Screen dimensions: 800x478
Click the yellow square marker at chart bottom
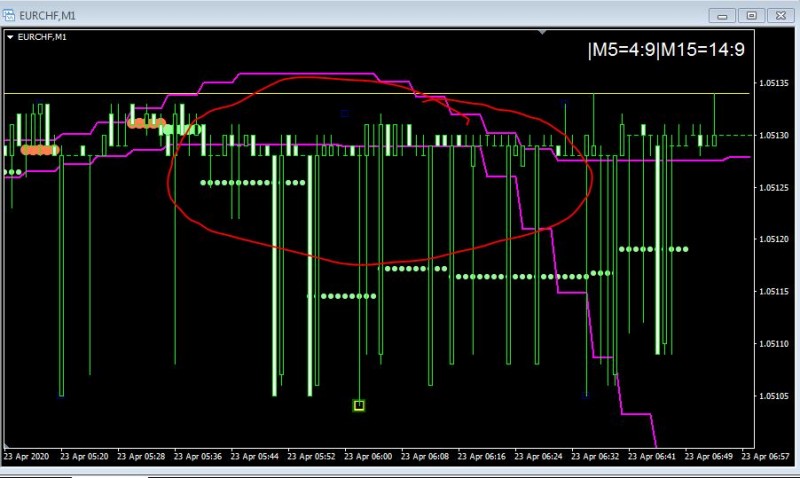click(359, 406)
